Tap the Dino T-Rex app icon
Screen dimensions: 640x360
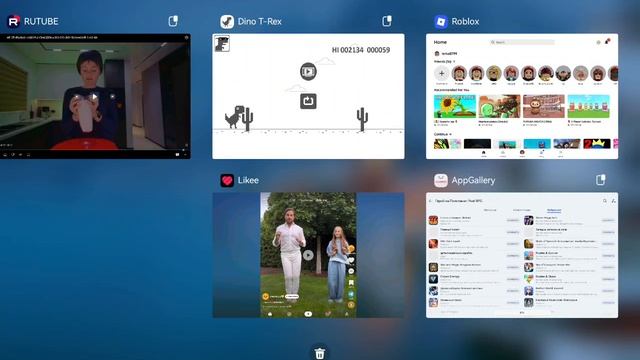[x=227, y=21]
